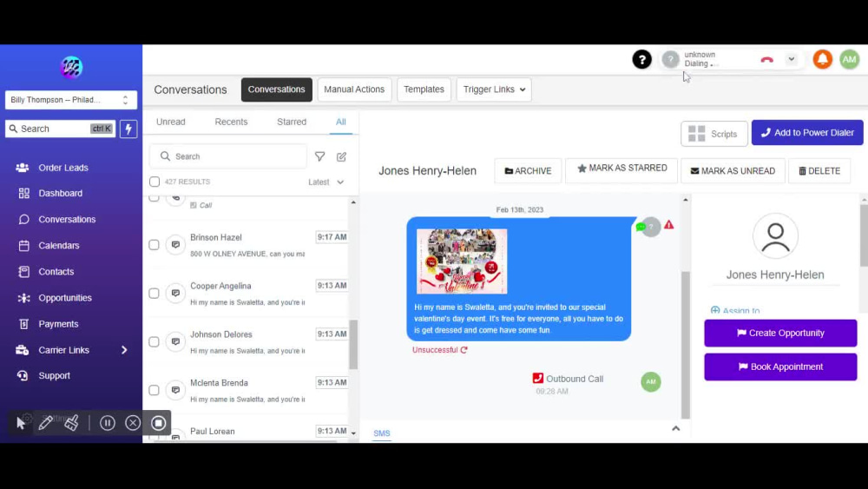This screenshot has width=868, height=489.
Task: Open Contacts in the sidebar
Action: 56,271
